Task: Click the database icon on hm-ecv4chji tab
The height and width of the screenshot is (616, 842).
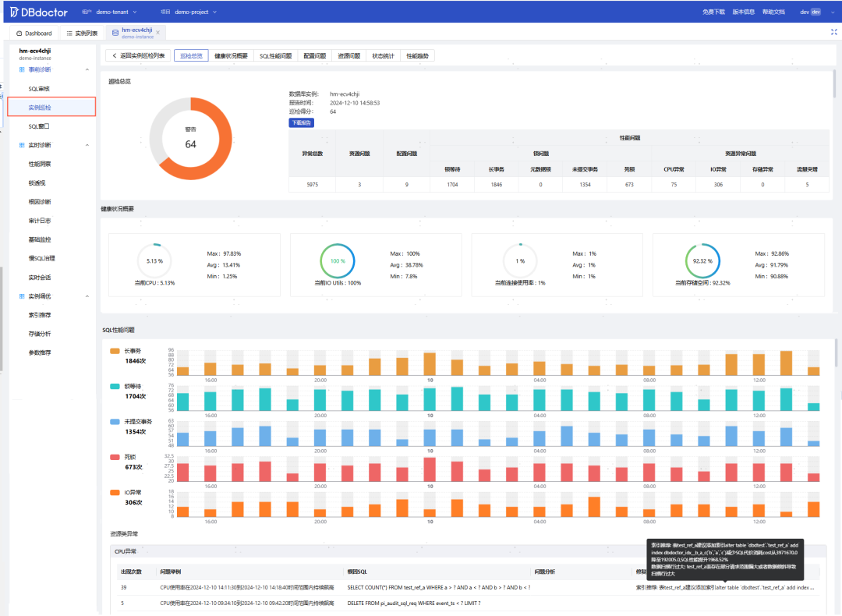Action: [x=115, y=33]
